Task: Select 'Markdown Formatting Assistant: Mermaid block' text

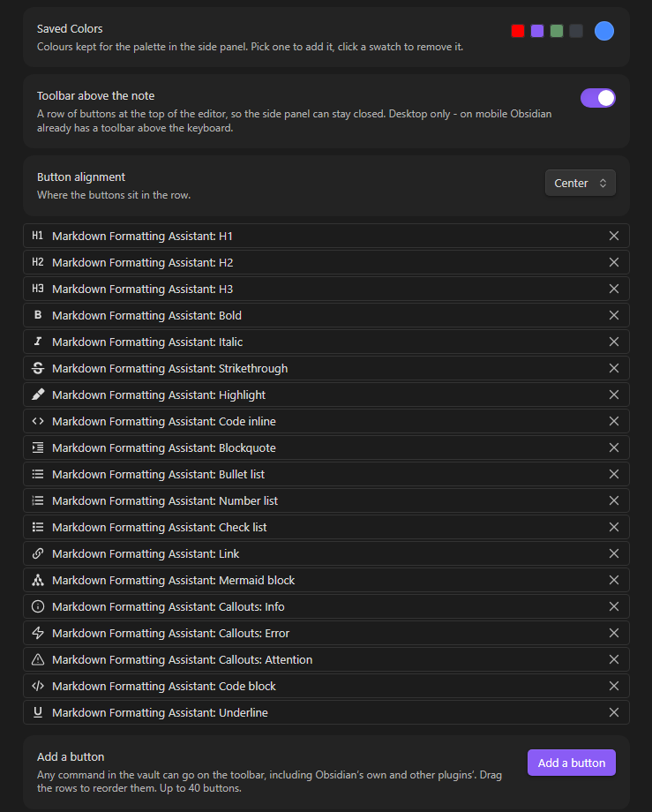Action: (173, 580)
